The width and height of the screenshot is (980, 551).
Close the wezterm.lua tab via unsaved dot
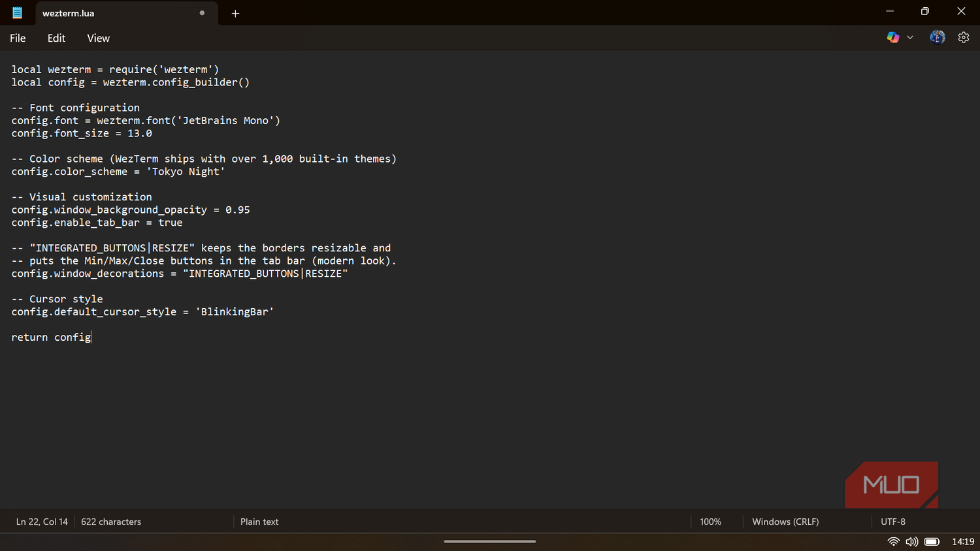(202, 13)
